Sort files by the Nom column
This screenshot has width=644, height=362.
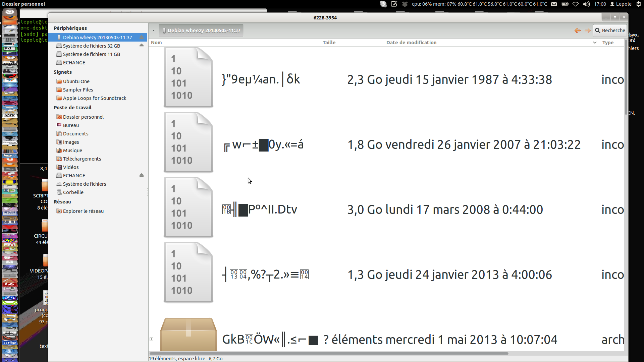157,43
